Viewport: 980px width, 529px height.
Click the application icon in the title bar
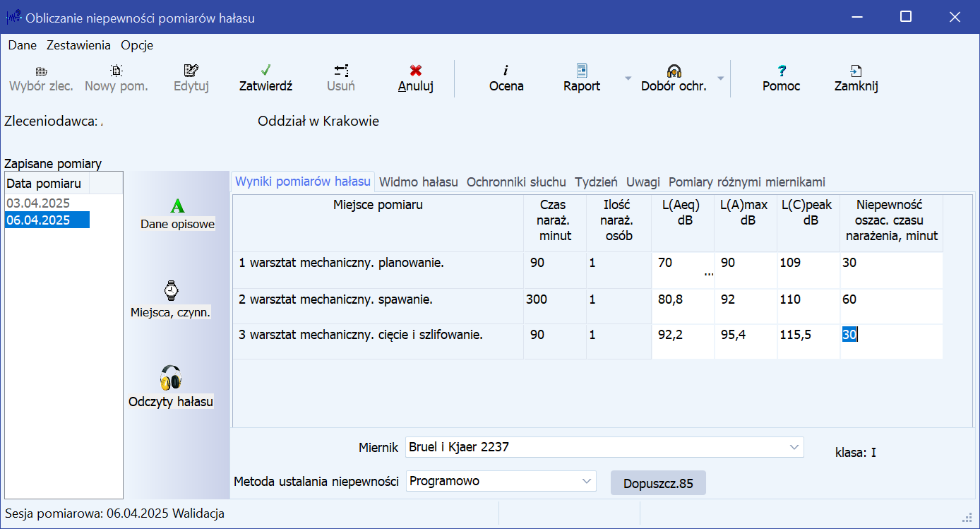(13, 18)
